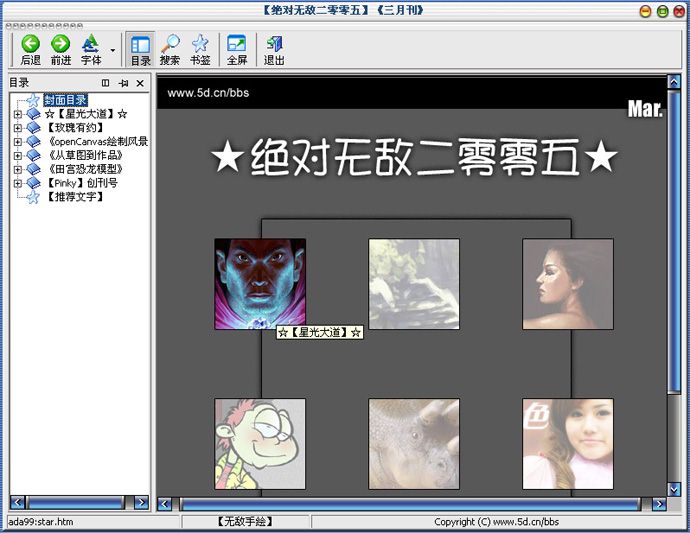Expand the 【玫瑰有约】 tree node
This screenshot has width=690, height=533.
coord(18,128)
